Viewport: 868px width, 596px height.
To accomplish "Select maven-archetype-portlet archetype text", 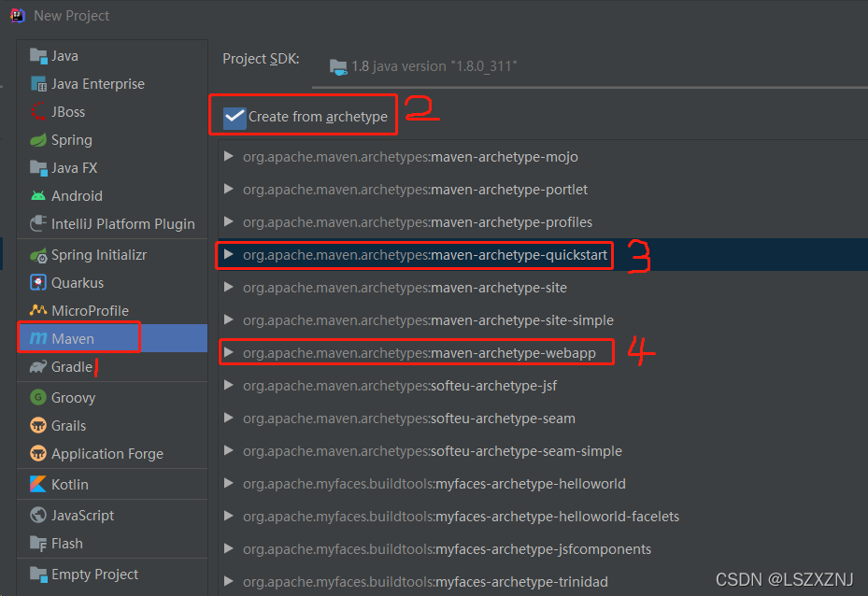I will pos(415,190).
